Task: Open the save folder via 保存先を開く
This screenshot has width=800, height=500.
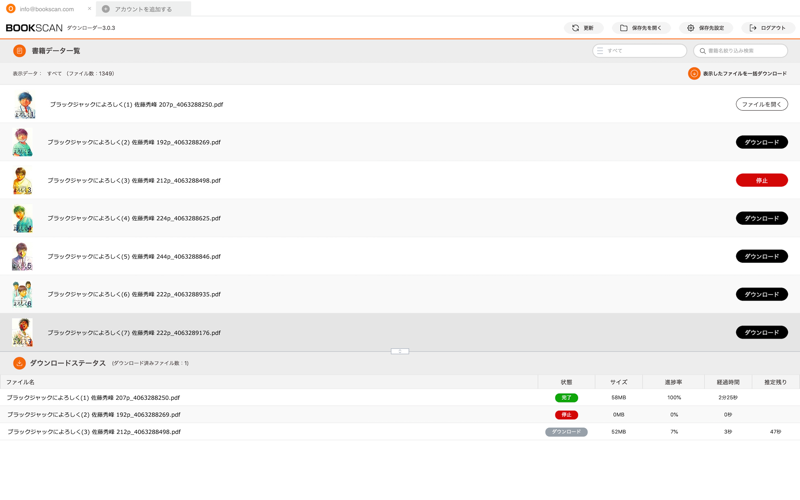Action: [641, 28]
